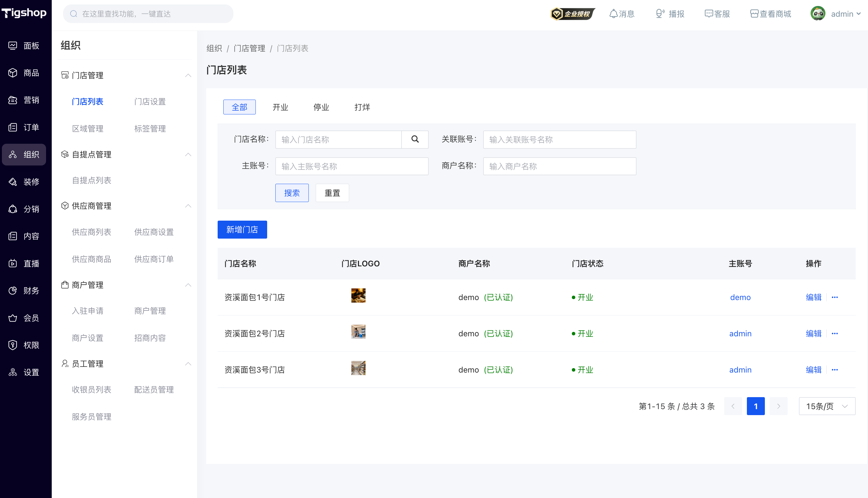Open 标签管理 in the submenu

click(x=150, y=129)
